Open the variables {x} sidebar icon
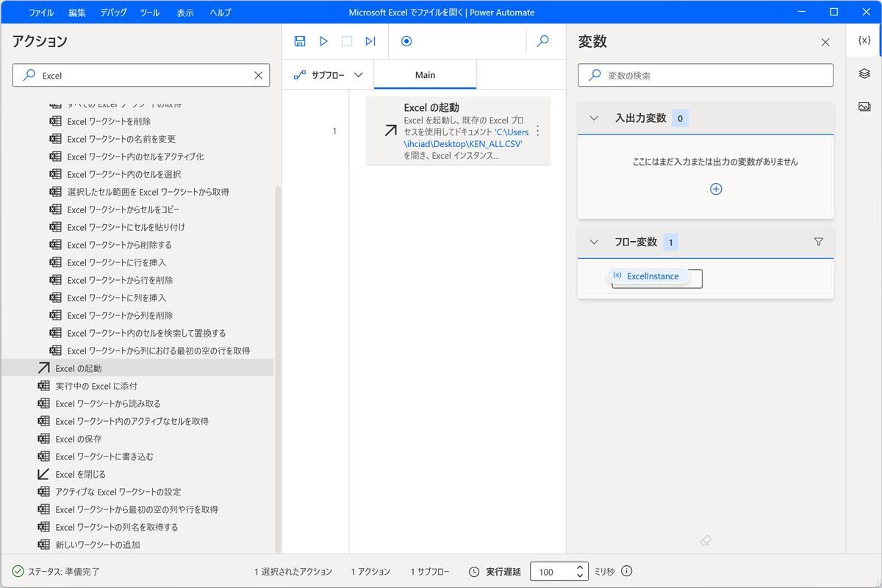The image size is (882, 588). tap(864, 40)
